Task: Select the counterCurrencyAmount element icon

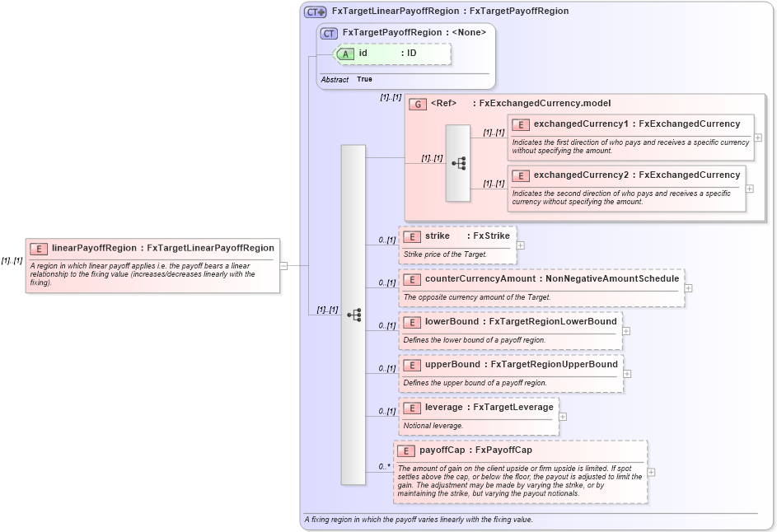Action: (412, 278)
